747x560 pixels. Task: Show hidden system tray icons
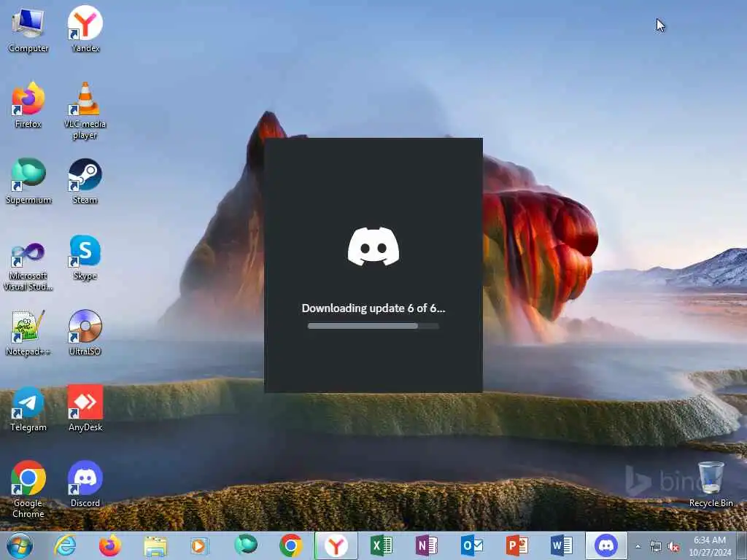click(x=638, y=547)
